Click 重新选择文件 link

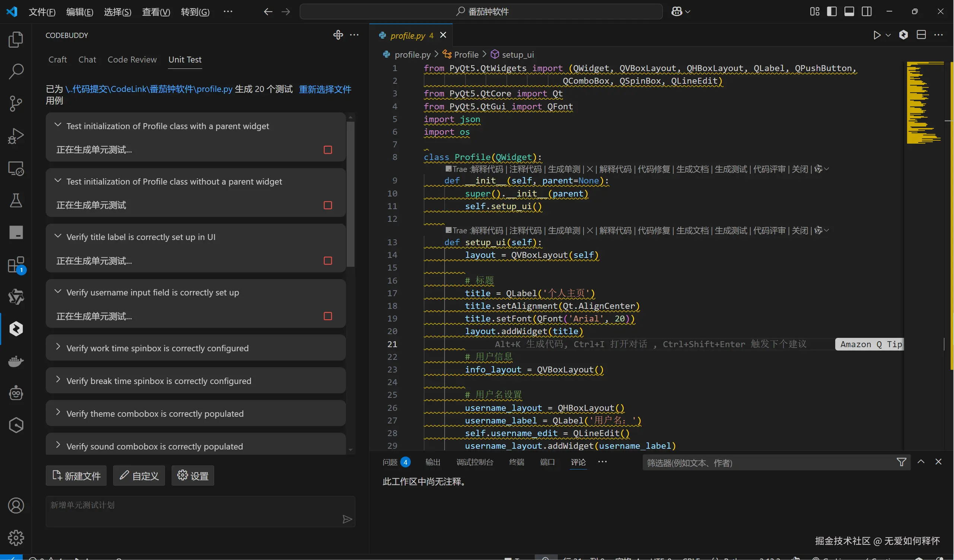(325, 89)
